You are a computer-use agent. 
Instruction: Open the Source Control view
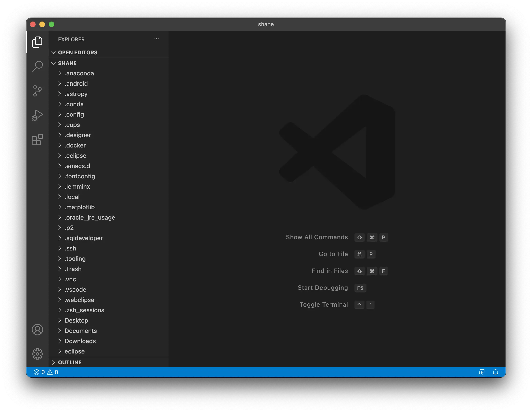[x=37, y=91]
